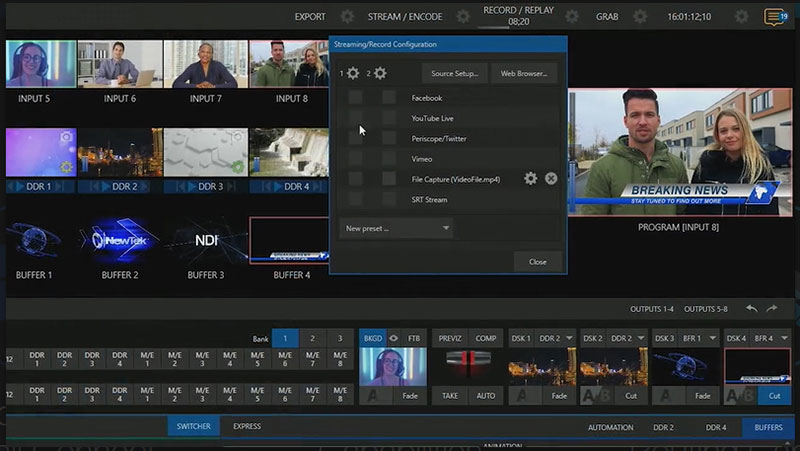Select the BUFFERS tab

point(769,427)
